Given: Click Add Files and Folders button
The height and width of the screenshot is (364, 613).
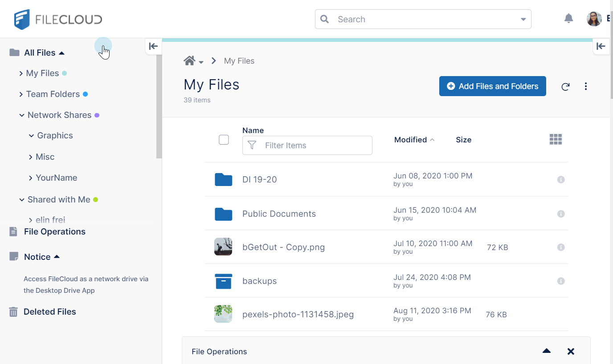Looking at the screenshot, I should (x=492, y=86).
